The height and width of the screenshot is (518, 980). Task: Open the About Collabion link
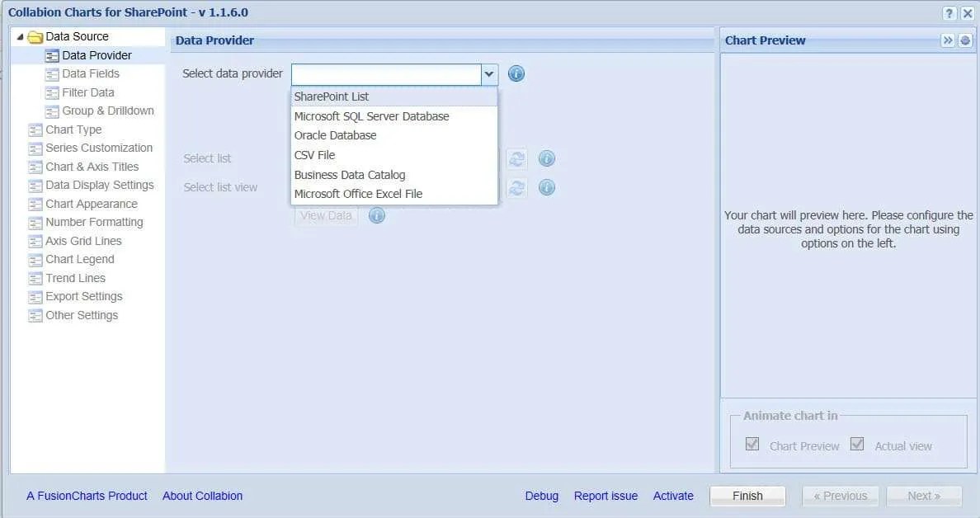pyautogui.click(x=202, y=496)
